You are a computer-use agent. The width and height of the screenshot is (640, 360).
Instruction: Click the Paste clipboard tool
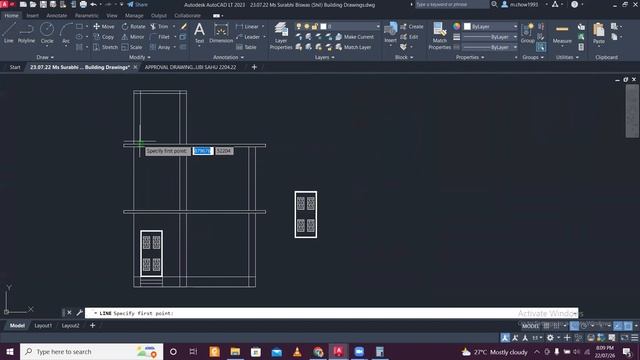(x=599, y=33)
